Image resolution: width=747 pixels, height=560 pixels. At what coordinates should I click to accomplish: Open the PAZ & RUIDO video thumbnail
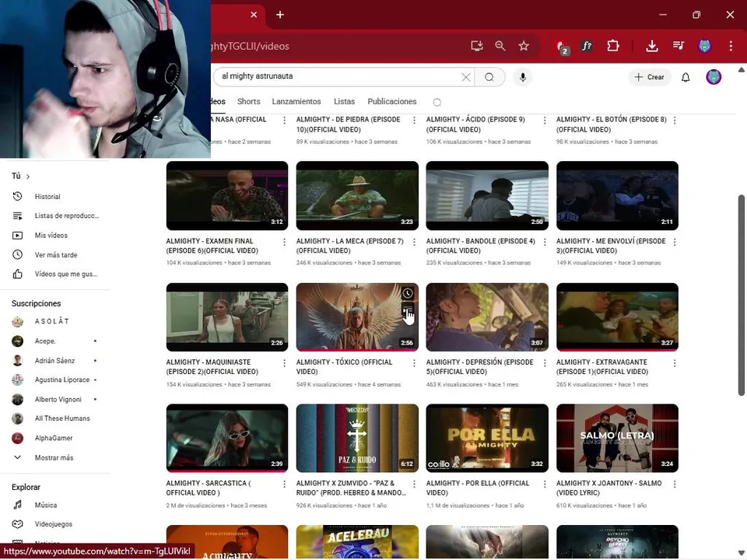coord(357,438)
